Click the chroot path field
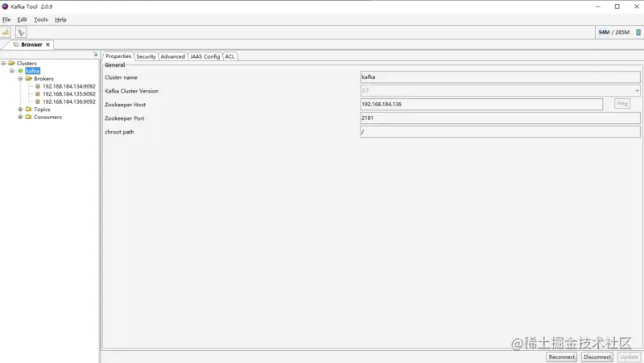This screenshot has width=644, height=363. tap(500, 132)
